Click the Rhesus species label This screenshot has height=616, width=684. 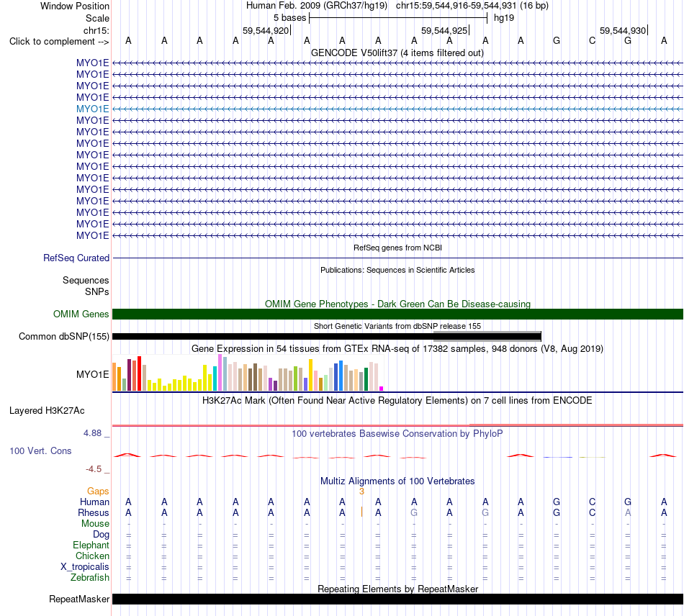tap(94, 512)
